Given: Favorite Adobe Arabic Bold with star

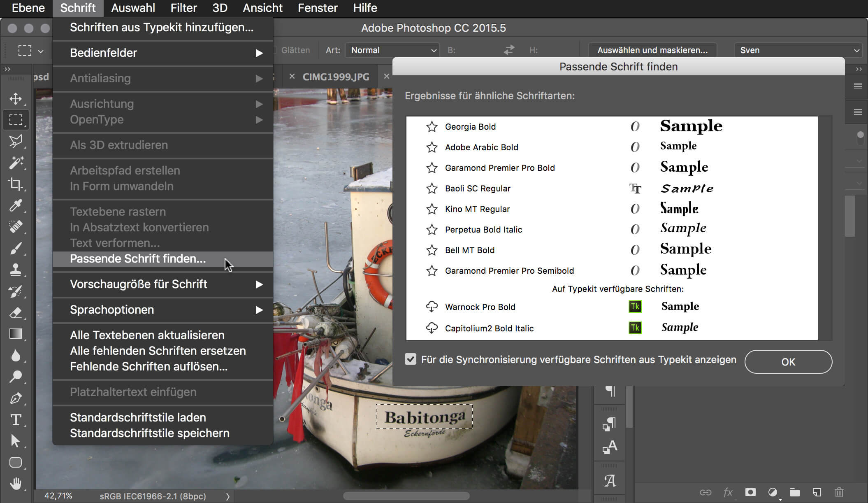Looking at the screenshot, I should (432, 147).
